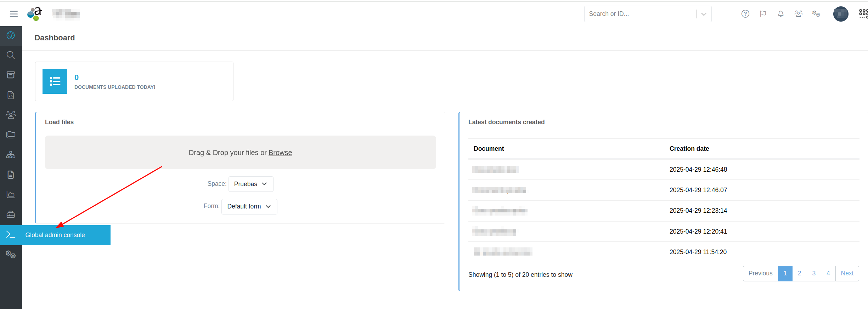
Task: Expand the Space dropdown showing Pruebas
Action: tap(250, 184)
